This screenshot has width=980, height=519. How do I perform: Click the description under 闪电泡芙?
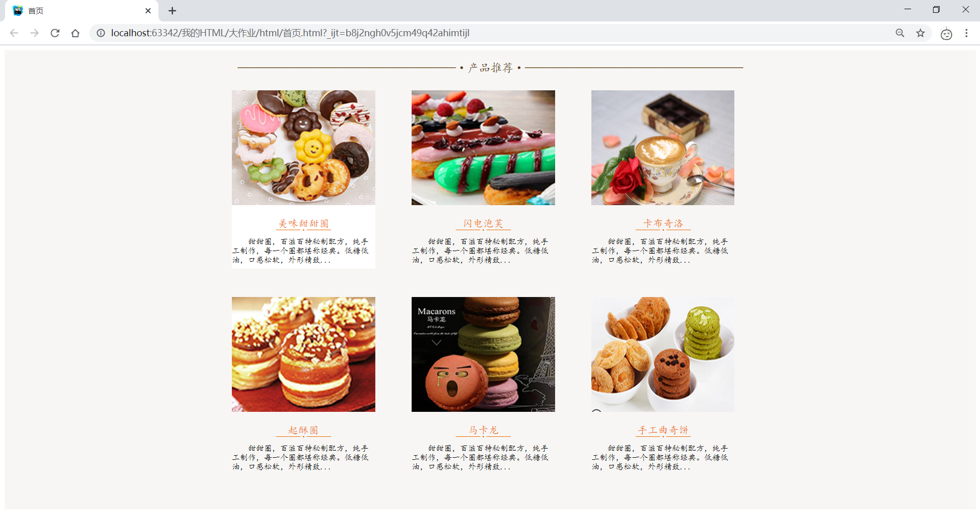[x=481, y=251]
